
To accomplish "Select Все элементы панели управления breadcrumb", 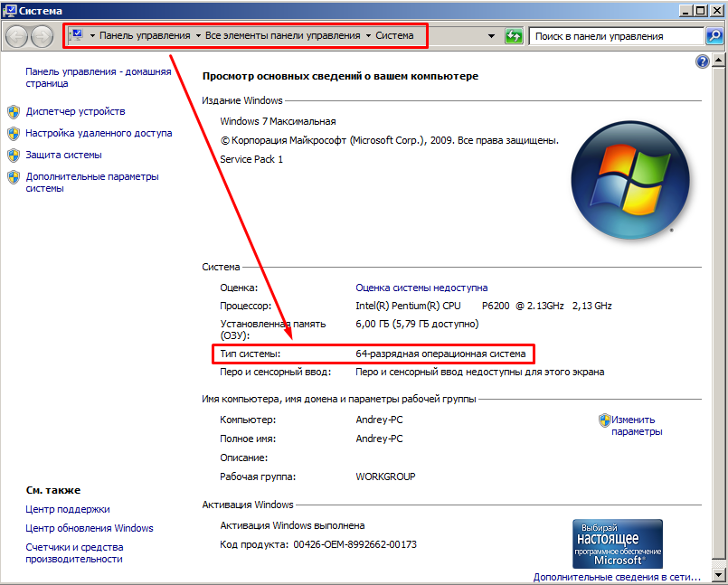I will [282, 36].
